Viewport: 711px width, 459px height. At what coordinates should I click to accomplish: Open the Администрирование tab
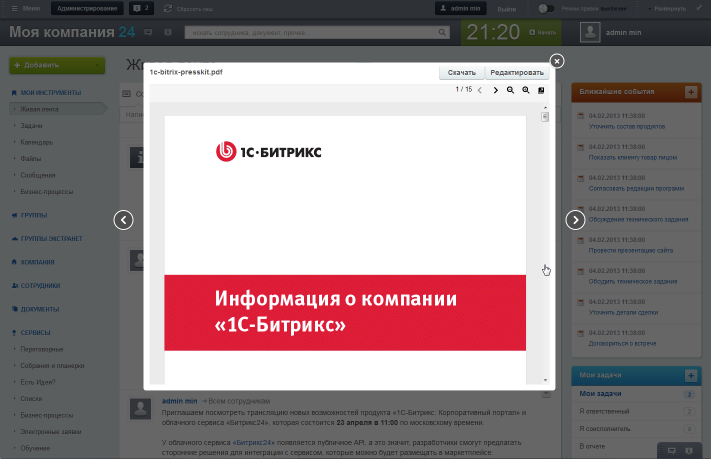(x=85, y=8)
